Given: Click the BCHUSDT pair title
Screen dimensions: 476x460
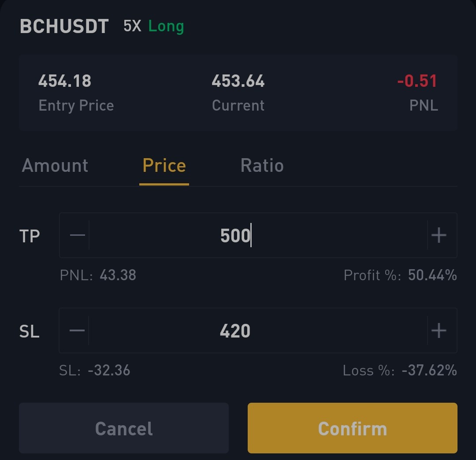Looking at the screenshot, I should click(64, 26).
